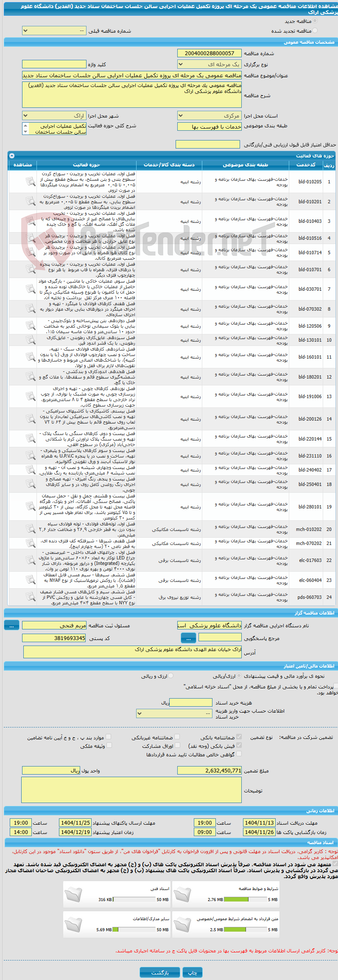Image resolution: width=338 pixels, height=980 pixels.
Task: Open view icon for row bld-030701
Action: click(x=31, y=289)
